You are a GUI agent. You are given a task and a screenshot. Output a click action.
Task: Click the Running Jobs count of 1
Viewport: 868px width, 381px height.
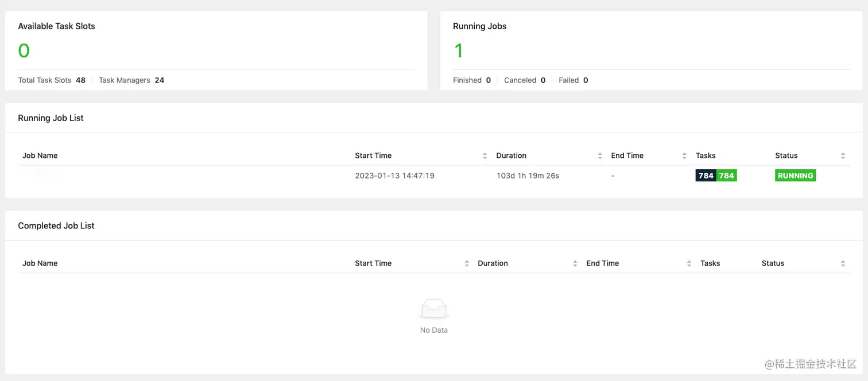(x=458, y=50)
